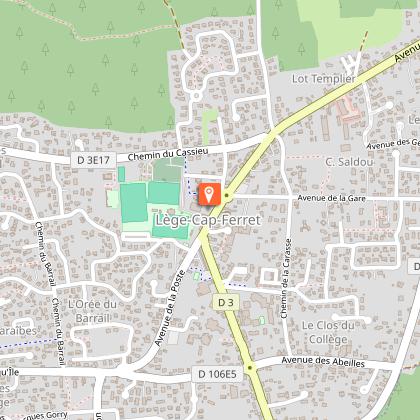Click the D 3 road shield
Screen dimensions: 420x420
226,302
